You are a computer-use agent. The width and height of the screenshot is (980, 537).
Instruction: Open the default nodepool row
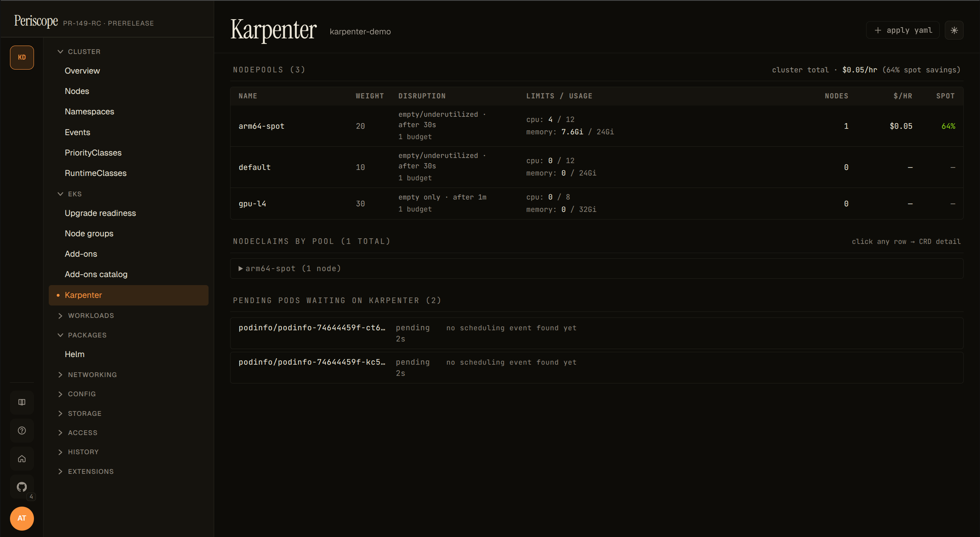coord(596,167)
